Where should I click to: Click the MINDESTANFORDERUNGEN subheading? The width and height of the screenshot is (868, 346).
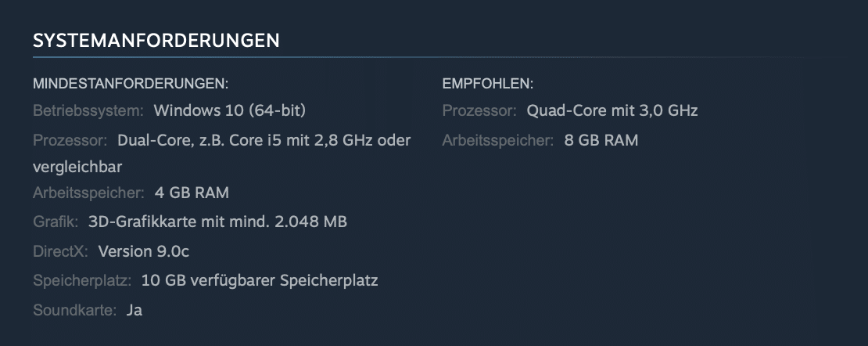click(130, 84)
